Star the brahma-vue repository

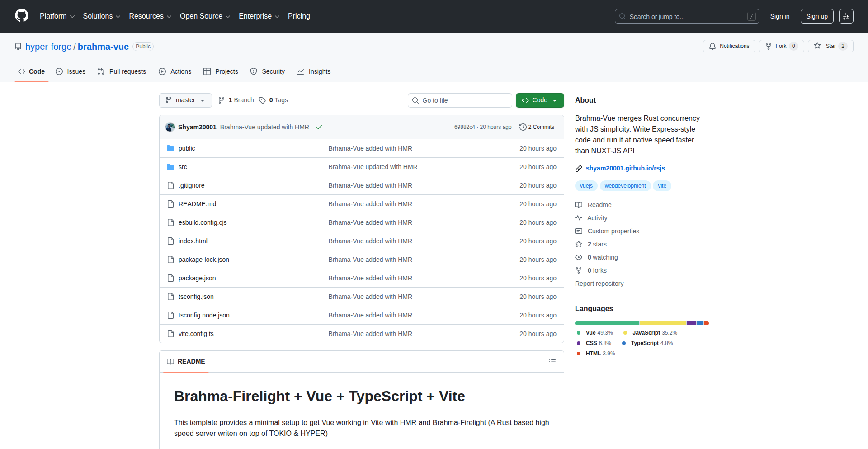coord(830,46)
